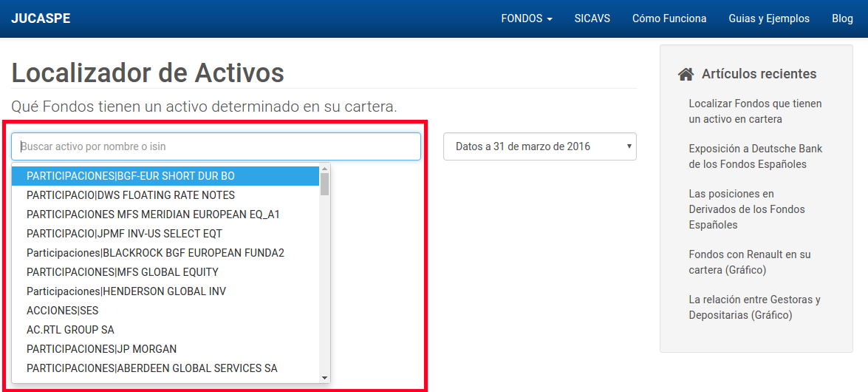Select MFS MERIDIAN EUROPEAN EQ_A1 option
This screenshot has width=868, height=392.
point(165,214)
